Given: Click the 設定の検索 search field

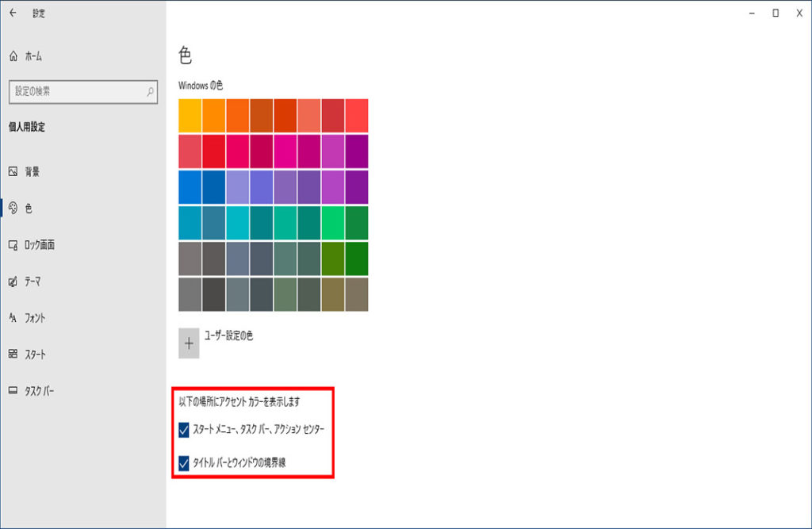Looking at the screenshot, I should click(x=78, y=92).
